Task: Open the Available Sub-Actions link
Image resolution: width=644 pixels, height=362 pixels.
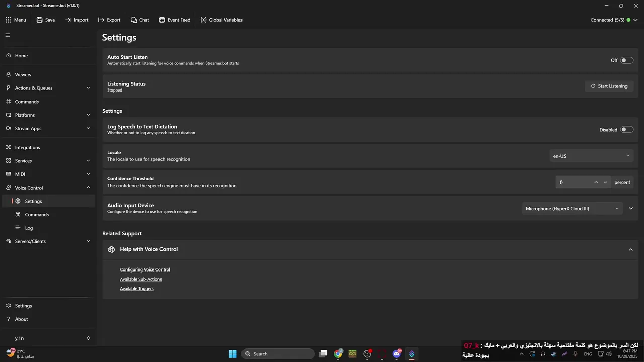Action: click(141, 279)
